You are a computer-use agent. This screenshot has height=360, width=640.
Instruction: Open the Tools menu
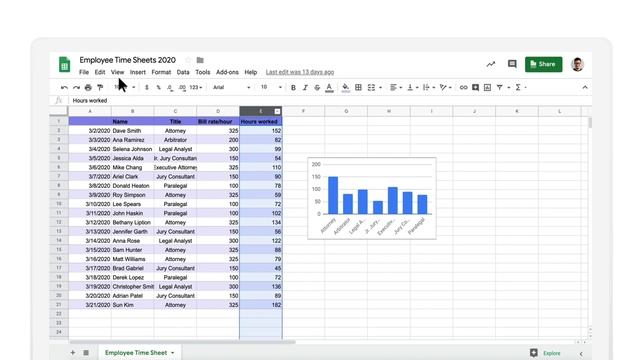coord(202,72)
